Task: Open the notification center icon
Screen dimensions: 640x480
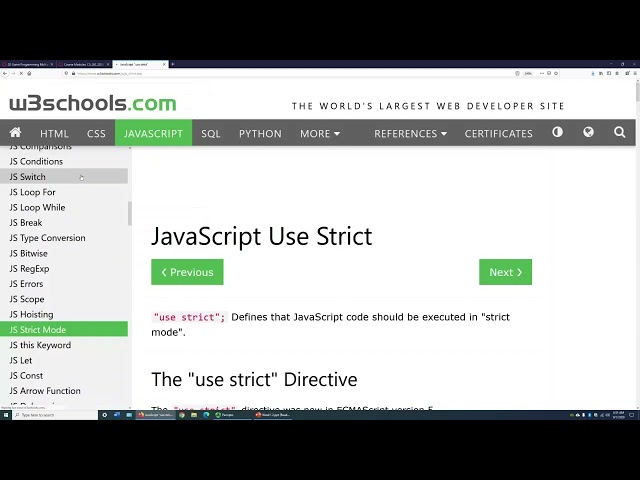Action: click(631, 415)
